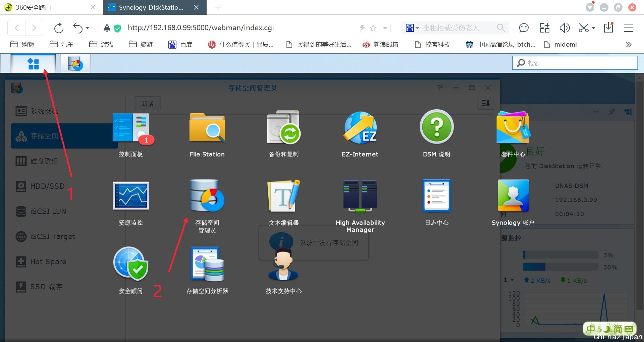Image resolution: width=644 pixels, height=342 pixels.
Task: Expand the undo-close dropdown arrow
Action: pos(88,28)
